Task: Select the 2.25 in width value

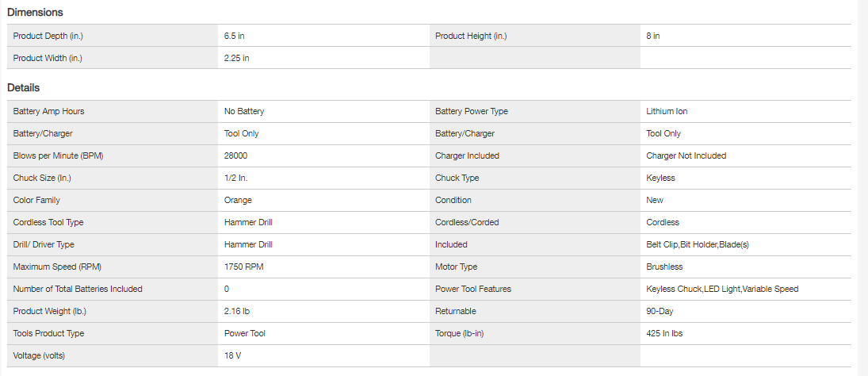Action: (239, 58)
